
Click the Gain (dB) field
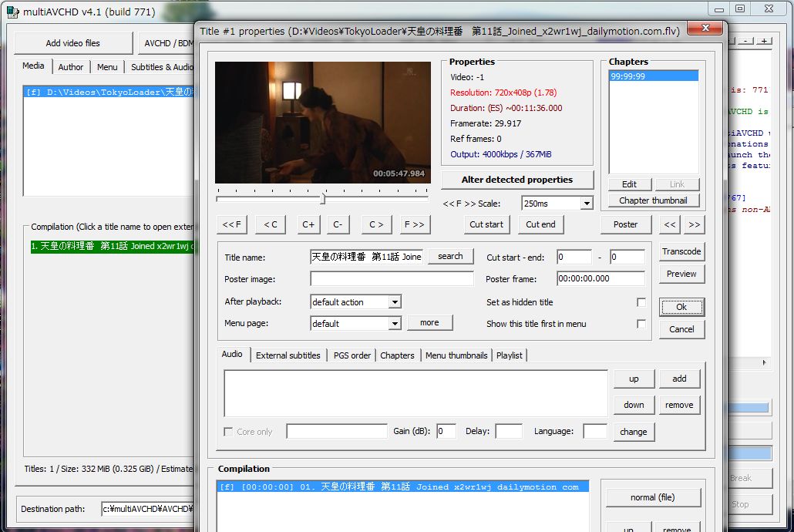(x=446, y=431)
